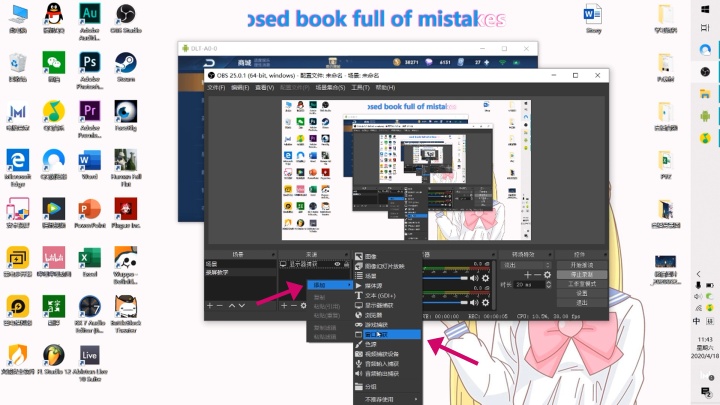
Task: Open source properties gear in sources toolbar
Action: (x=303, y=305)
